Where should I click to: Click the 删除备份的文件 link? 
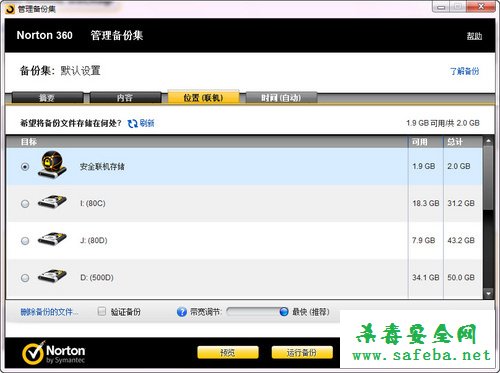(49, 312)
